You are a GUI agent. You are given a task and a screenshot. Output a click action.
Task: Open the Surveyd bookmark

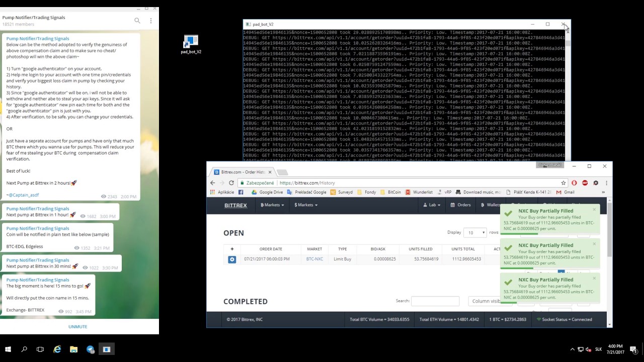(342, 192)
